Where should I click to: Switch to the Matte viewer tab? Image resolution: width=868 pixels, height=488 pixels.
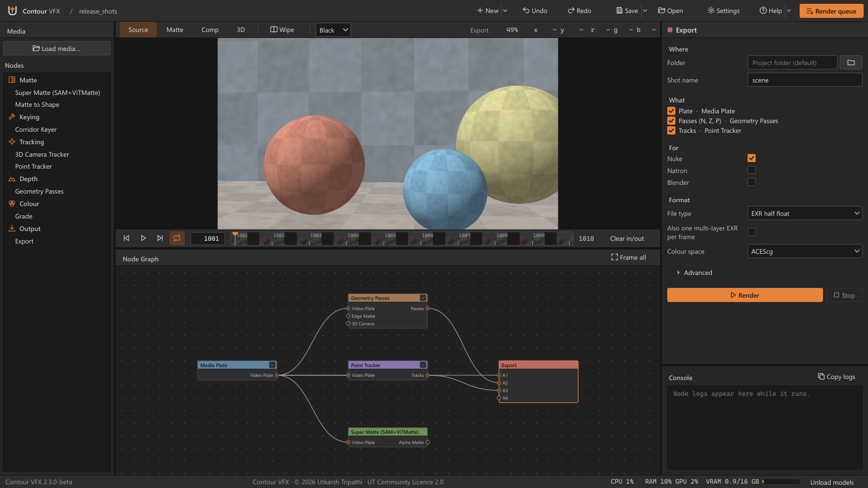[x=175, y=30]
